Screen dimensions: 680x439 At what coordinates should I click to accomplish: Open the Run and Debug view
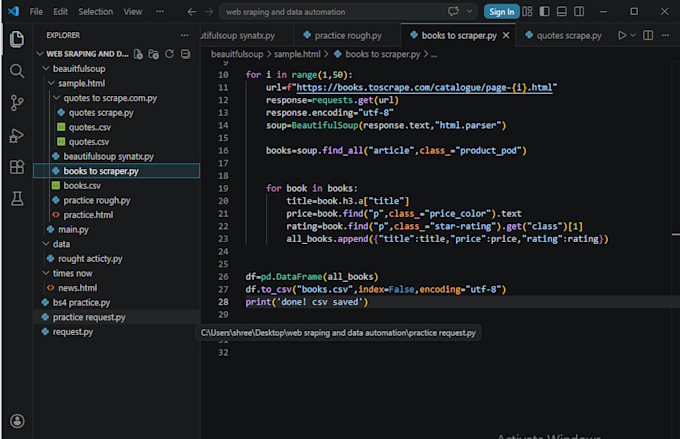tap(17, 135)
